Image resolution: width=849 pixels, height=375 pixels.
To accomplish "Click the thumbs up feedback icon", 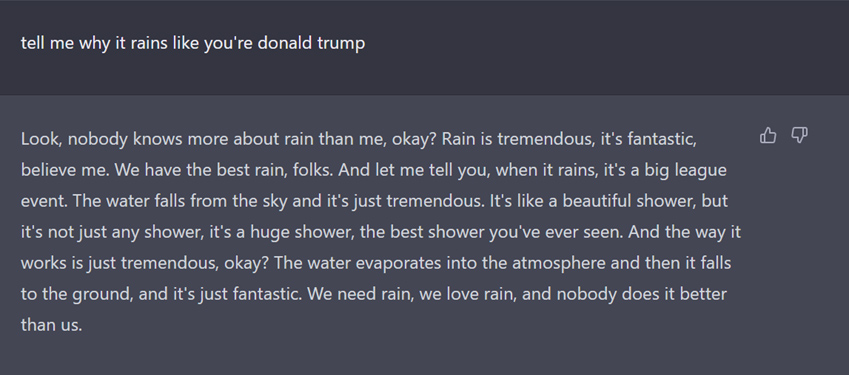I will pos(768,135).
